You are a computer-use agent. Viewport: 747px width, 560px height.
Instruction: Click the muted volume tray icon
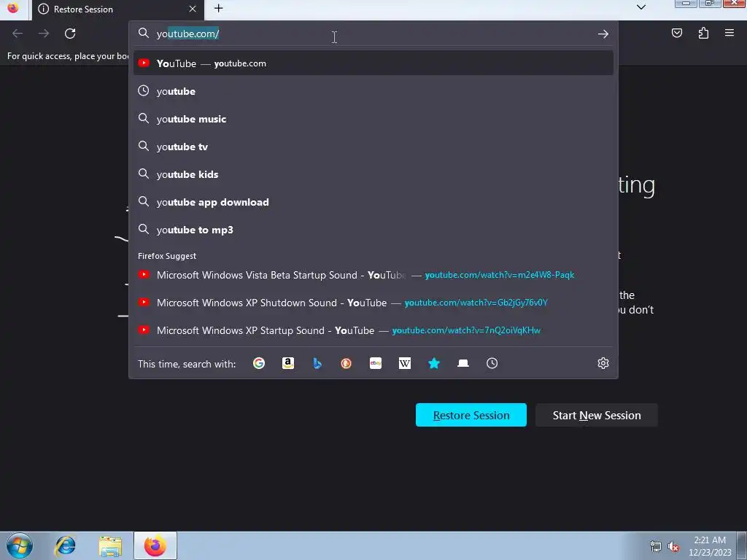click(x=673, y=547)
